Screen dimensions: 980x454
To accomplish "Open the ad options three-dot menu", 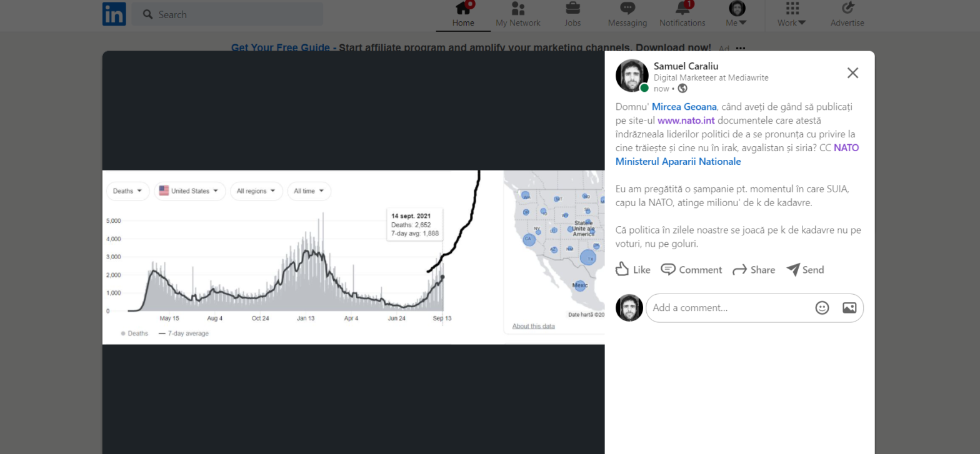I will click(741, 48).
